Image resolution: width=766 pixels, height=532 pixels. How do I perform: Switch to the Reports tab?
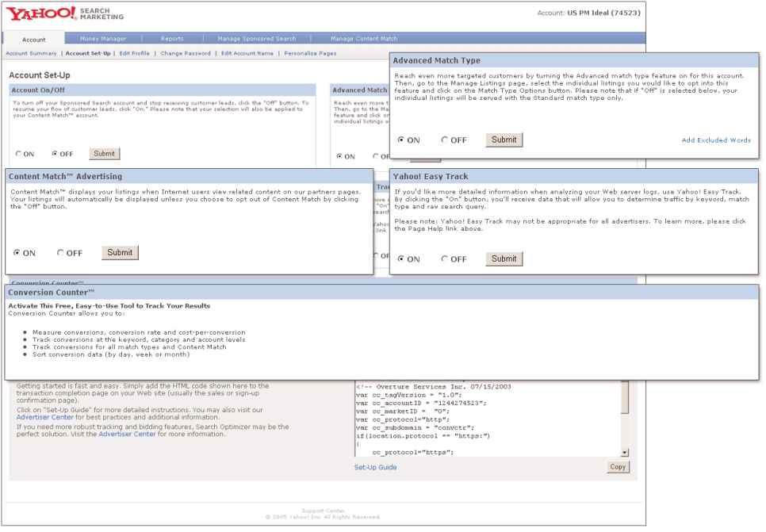coord(173,38)
